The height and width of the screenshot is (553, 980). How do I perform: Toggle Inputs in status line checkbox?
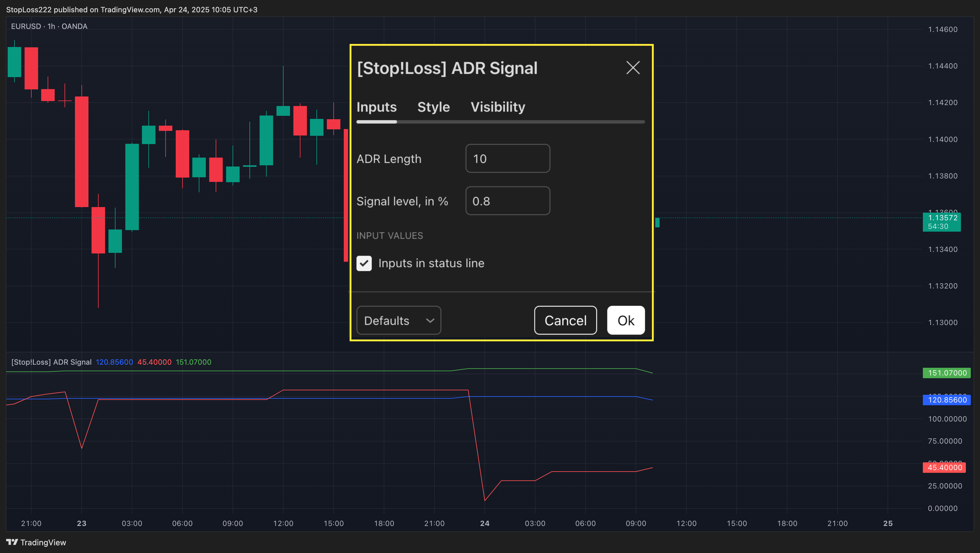364,263
